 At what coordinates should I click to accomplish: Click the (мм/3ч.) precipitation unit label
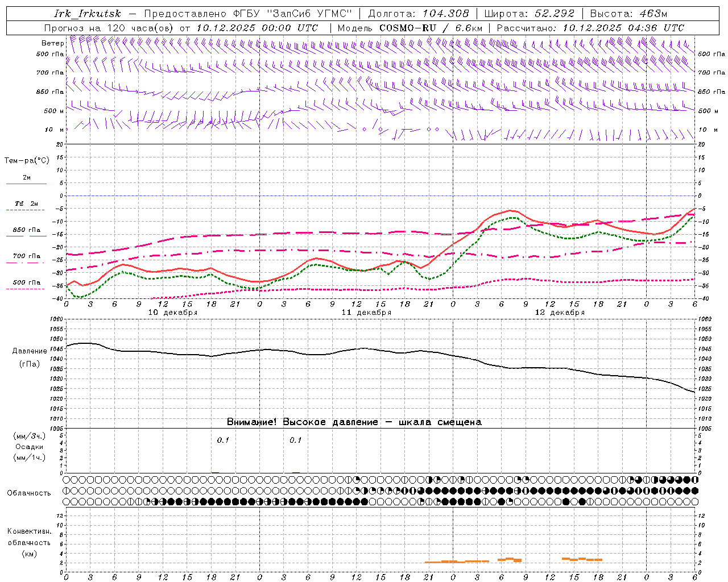pos(30,436)
